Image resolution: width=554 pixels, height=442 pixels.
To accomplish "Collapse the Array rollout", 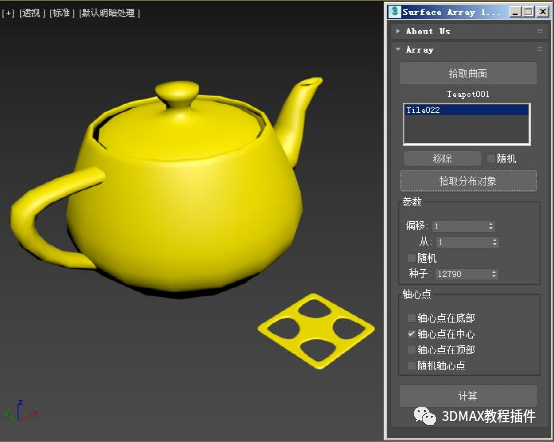I will pyautogui.click(x=467, y=49).
